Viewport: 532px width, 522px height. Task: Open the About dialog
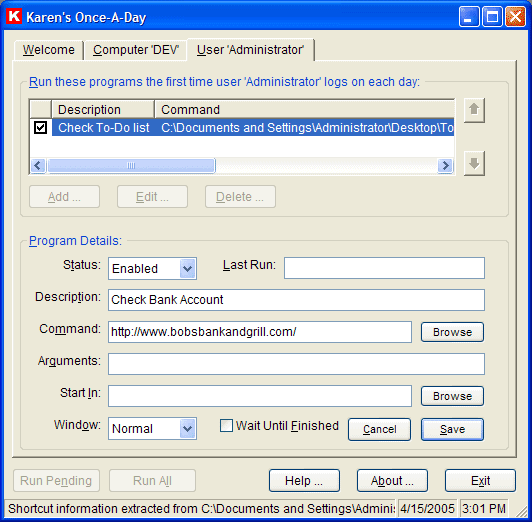tap(392, 481)
